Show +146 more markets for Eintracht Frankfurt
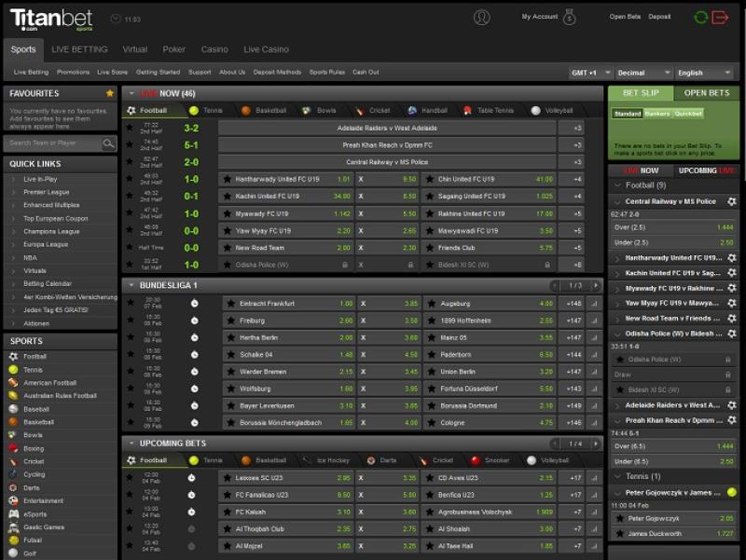The width and height of the screenshot is (746, 560). [x=573, y=304]
